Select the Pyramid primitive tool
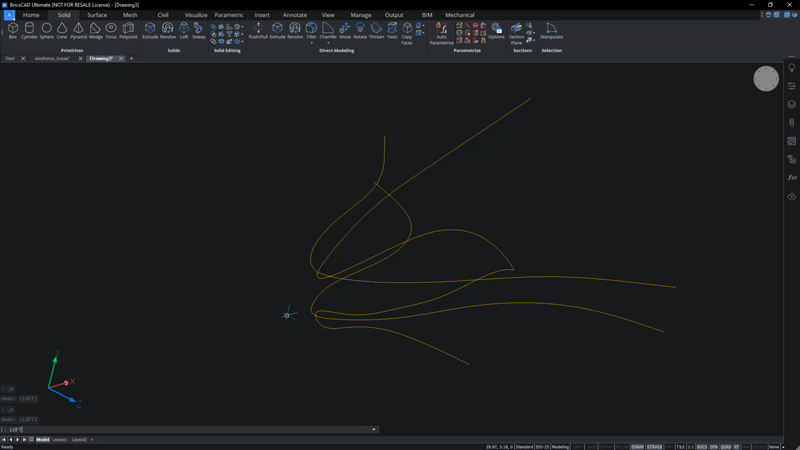 (78, 31)
